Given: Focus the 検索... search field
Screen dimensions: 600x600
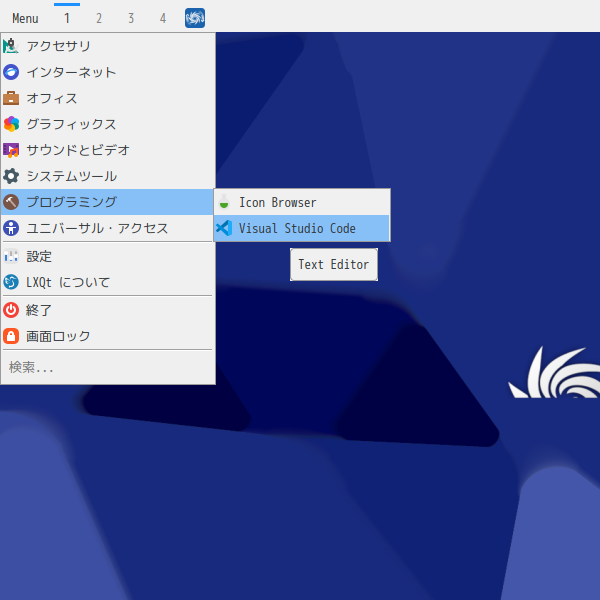Looking at the screenshot, I should click(107, 367).
